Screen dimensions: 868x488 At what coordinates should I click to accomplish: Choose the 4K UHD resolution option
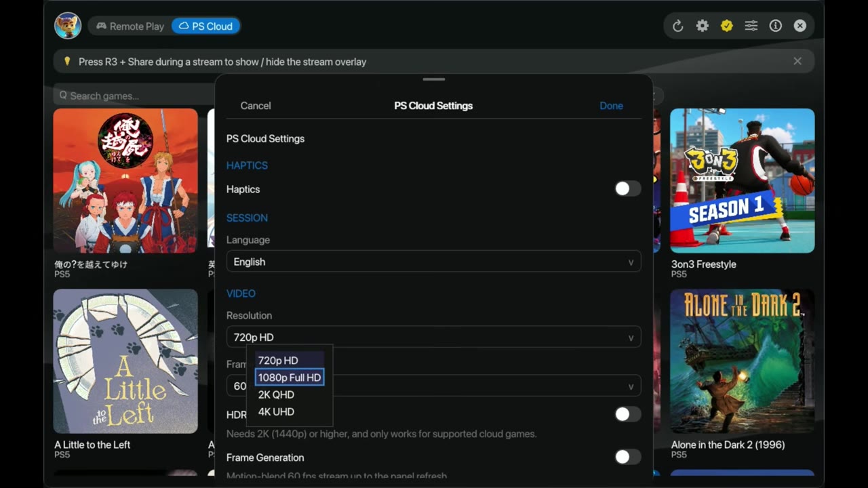click(290, 411)
